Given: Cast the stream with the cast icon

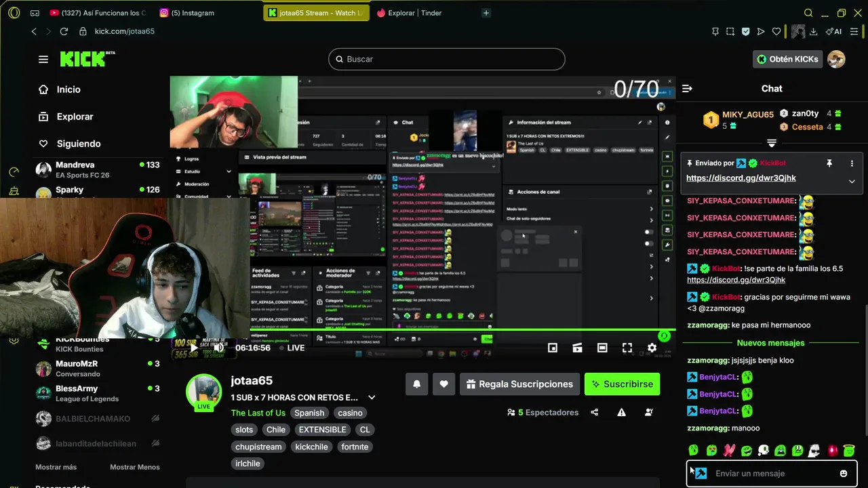Looking at the screenshot, I should 578,348.
